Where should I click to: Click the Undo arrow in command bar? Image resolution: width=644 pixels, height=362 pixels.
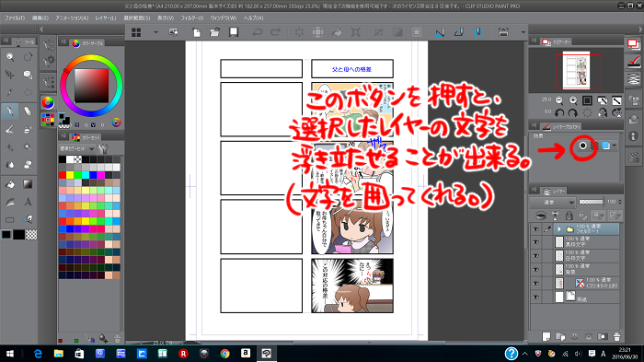257,32
